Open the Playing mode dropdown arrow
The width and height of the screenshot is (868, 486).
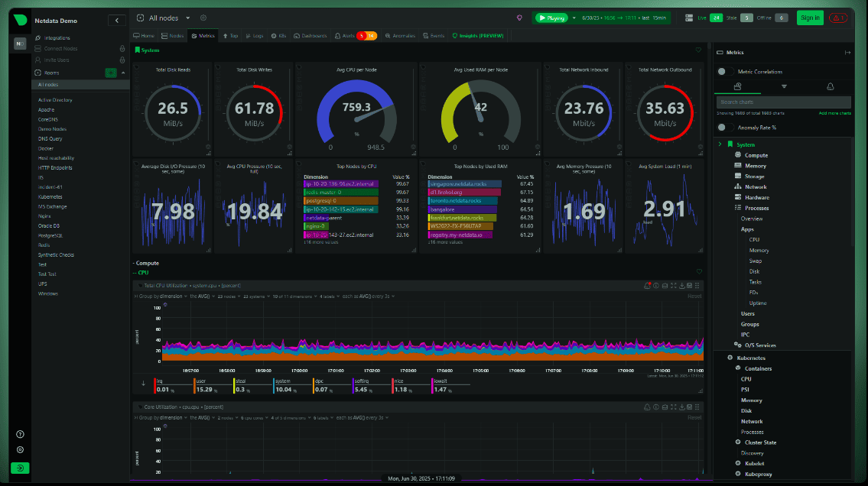(574, 18)
